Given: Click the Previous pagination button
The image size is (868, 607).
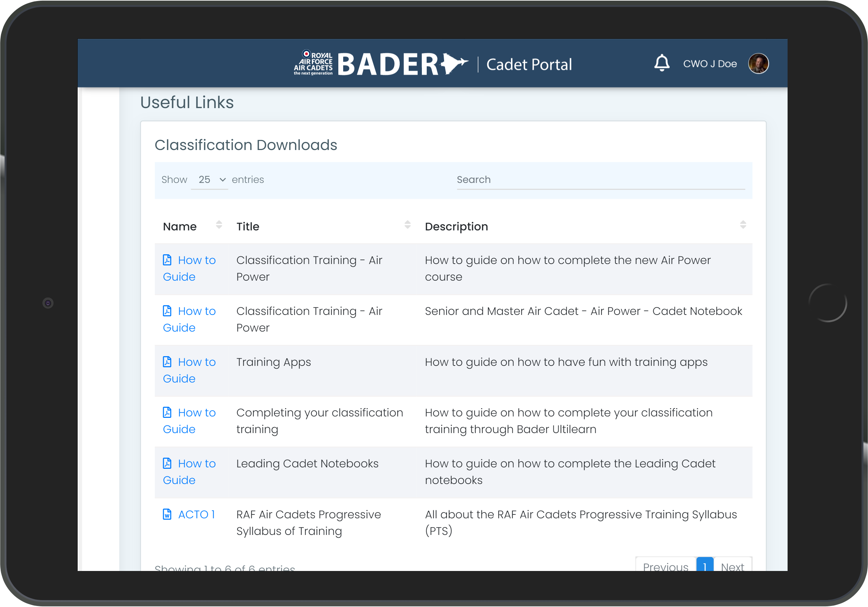Looking at the screenshot, I should coord(665,564).
